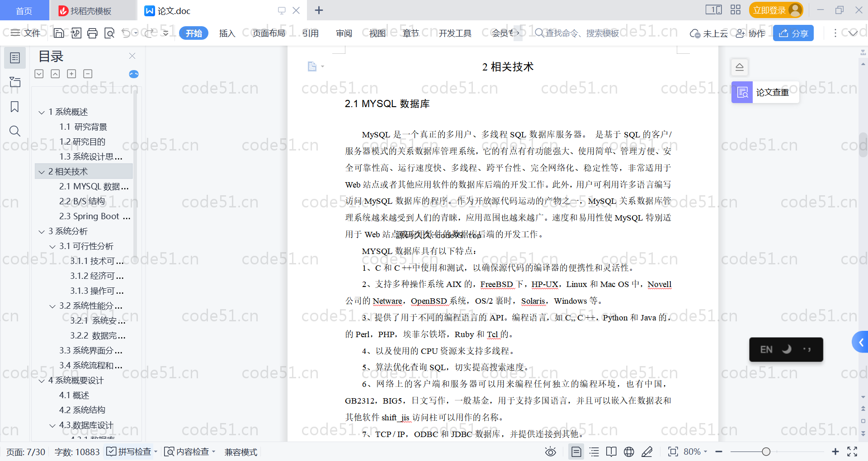Click the window grid apps icon
Viewport: 868px width, 461px height.
pyautogui.click(x=736, y=10)
